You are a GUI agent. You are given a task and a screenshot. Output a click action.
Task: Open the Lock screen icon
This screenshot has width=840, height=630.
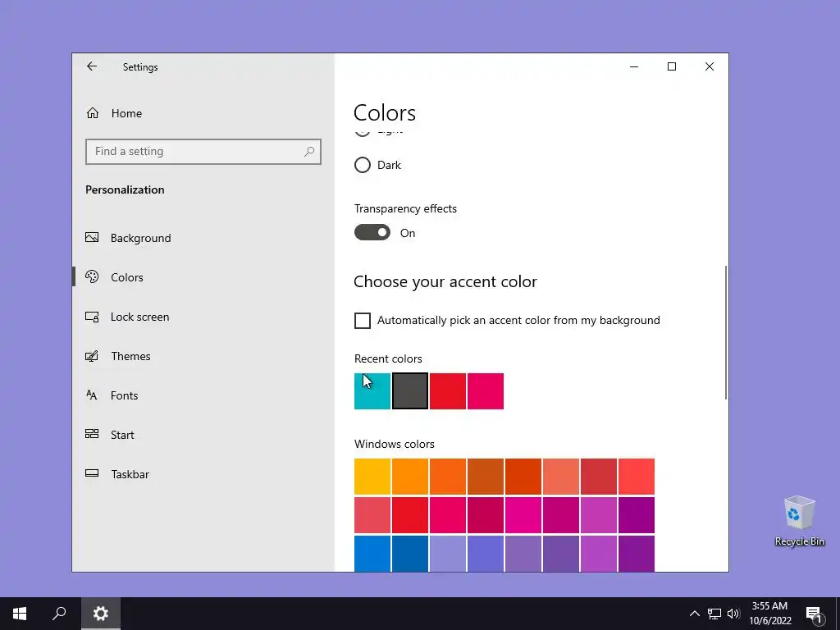point(92,317)
